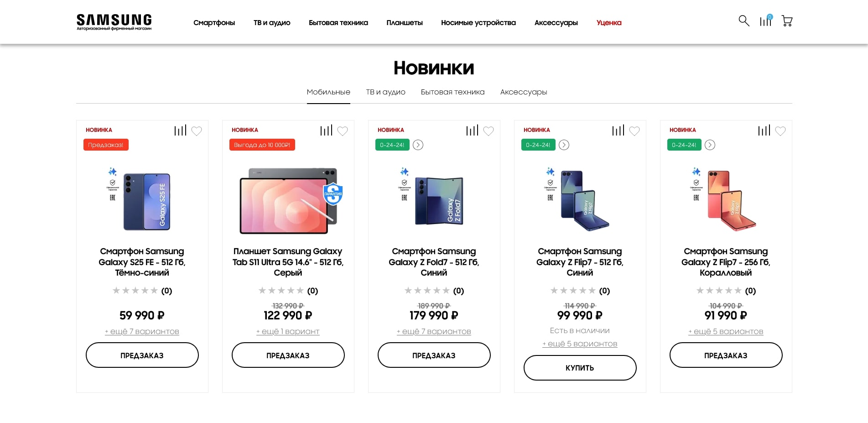
Task: Click the Galaxy Tab S11 Ultra product image
Action: pyautogui.click(x=288, y=201)
